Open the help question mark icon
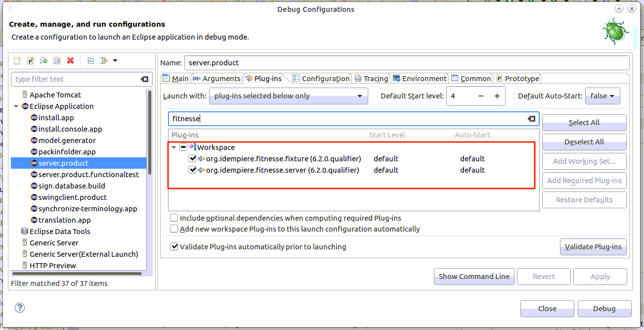Image resolution: width=644 pixels, height=330 pixels. tap(20, 308)
